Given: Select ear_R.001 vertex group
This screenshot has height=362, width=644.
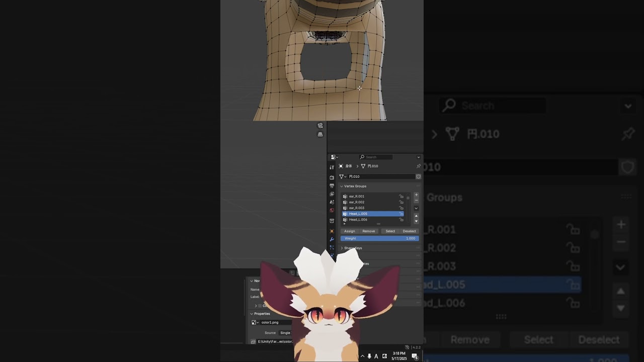Looking at the screenshot, I should click(x=372, y=197).
